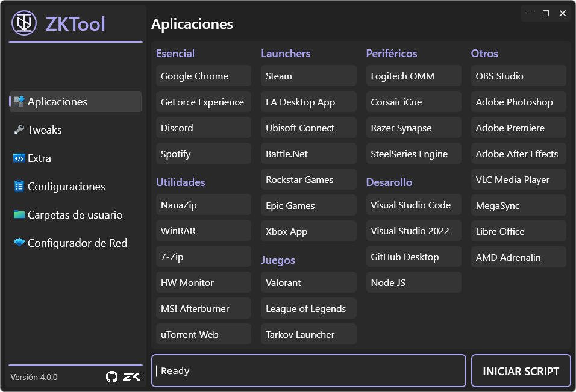Choose Tarkov Launcher
This screenshot has height=392, width=576.
click(308, 334)
